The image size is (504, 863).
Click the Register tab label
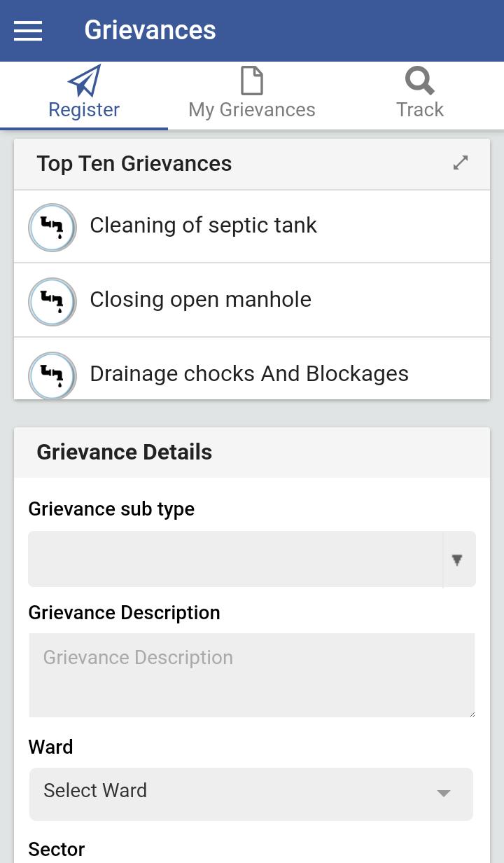click(x=84, y=110)
